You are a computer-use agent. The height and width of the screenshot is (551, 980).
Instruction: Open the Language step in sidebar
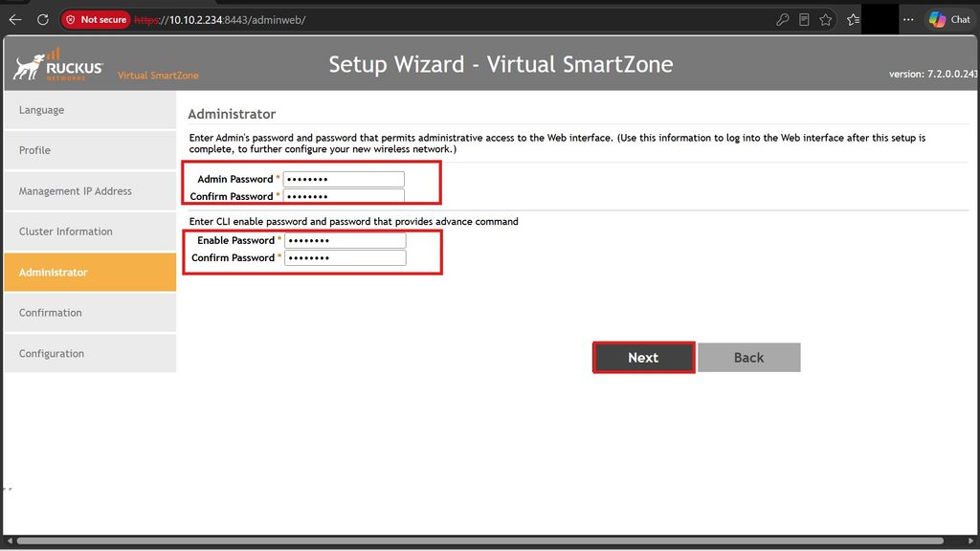(90, 110)
